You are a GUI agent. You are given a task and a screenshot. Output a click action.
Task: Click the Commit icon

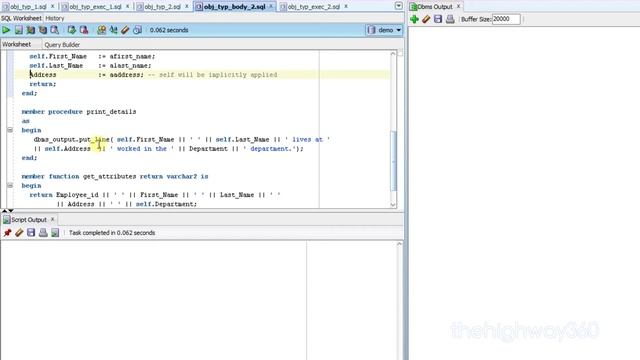pyautogui.click(x=72, y=30)
